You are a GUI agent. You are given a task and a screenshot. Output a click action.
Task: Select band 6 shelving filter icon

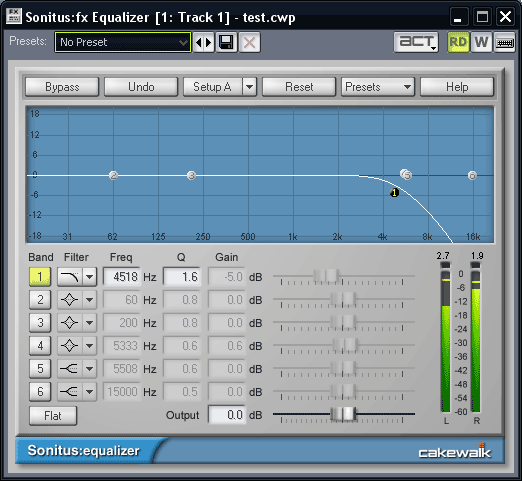coord(70,392)
